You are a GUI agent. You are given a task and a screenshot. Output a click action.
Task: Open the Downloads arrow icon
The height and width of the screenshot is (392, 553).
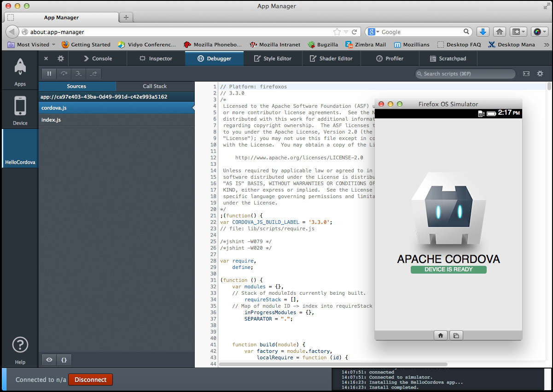[x=483, y=32]
